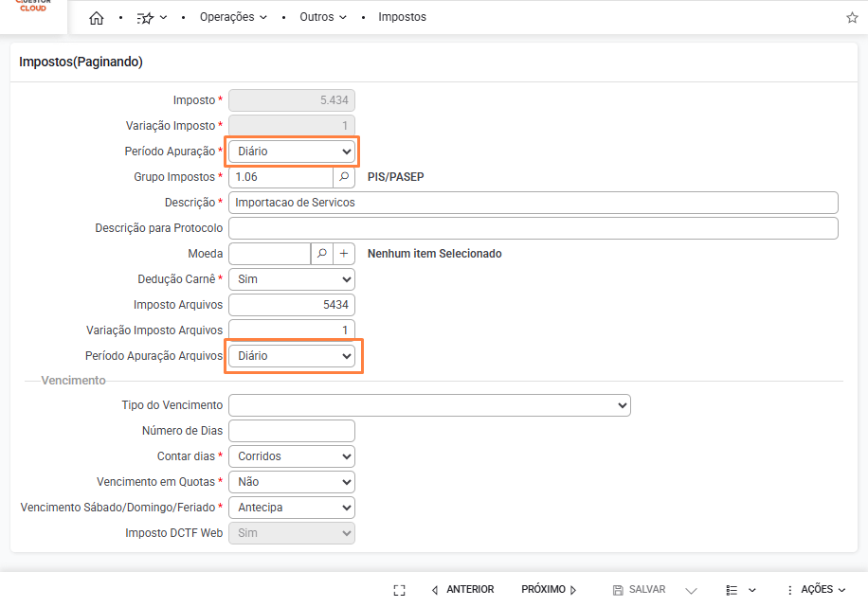Expand the Dedução Carnê dropdown
The height and width of the screenshot is (607, 868).
pyautogui.click(x=292, y=279)
